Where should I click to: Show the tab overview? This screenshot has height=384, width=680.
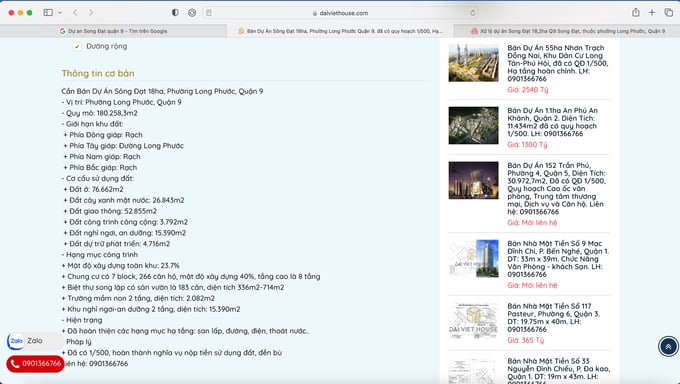pos(669,13)
